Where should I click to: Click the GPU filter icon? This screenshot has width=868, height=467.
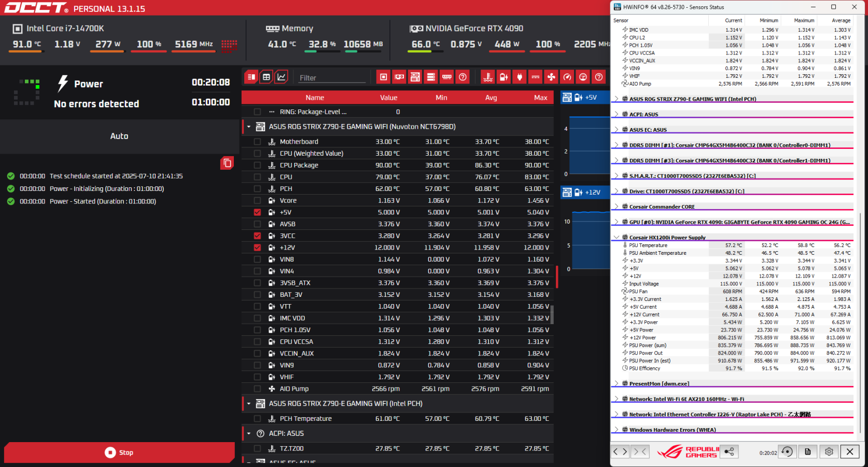(x=399, y=77)
